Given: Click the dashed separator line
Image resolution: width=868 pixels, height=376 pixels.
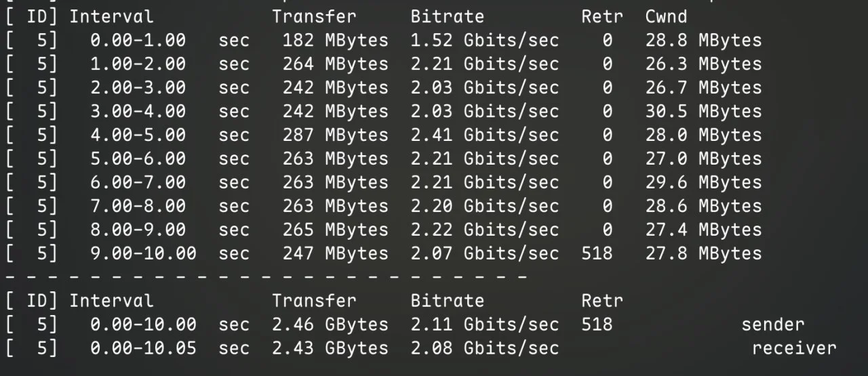Looking at the screenshot, I should click(266, 277).
